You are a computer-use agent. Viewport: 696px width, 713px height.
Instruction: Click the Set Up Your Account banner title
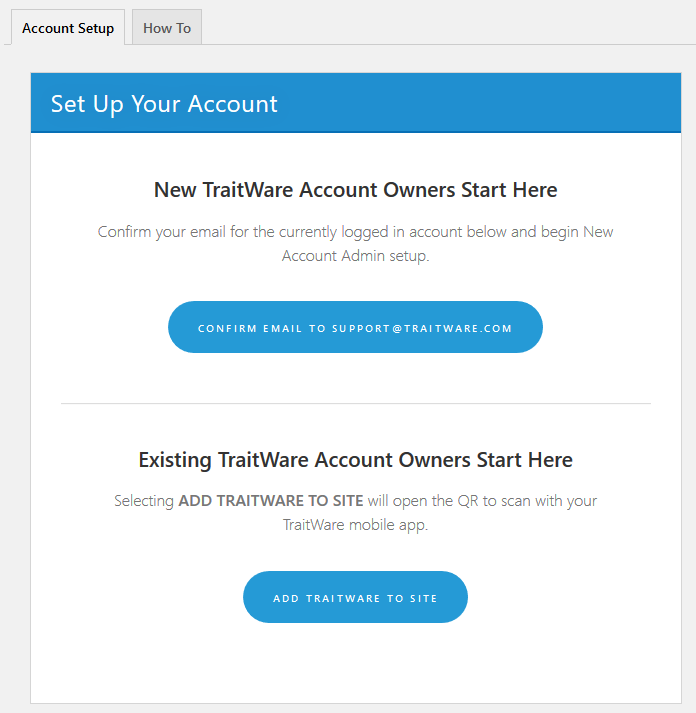[x=164, y=104]
